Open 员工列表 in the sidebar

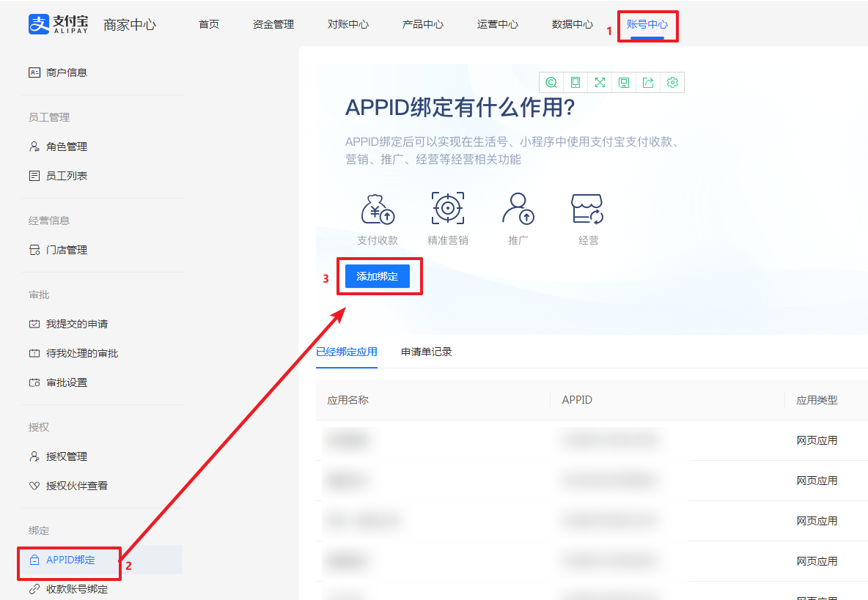58,176
